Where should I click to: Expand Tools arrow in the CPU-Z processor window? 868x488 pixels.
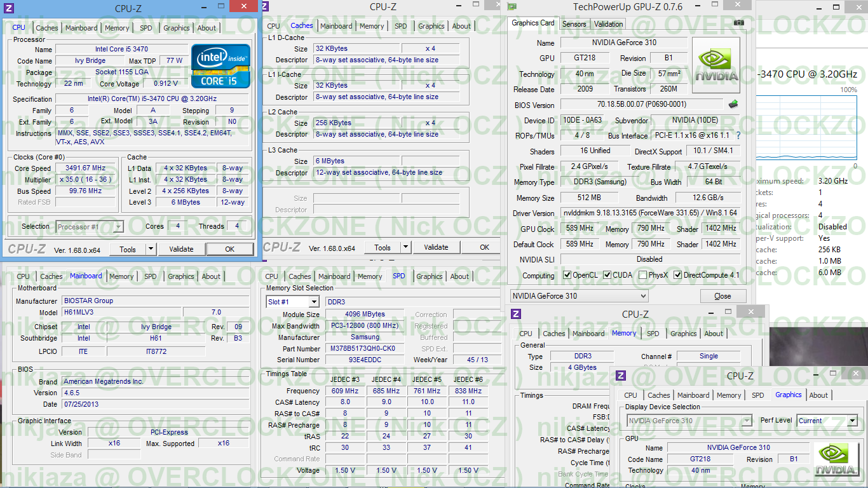153,250
